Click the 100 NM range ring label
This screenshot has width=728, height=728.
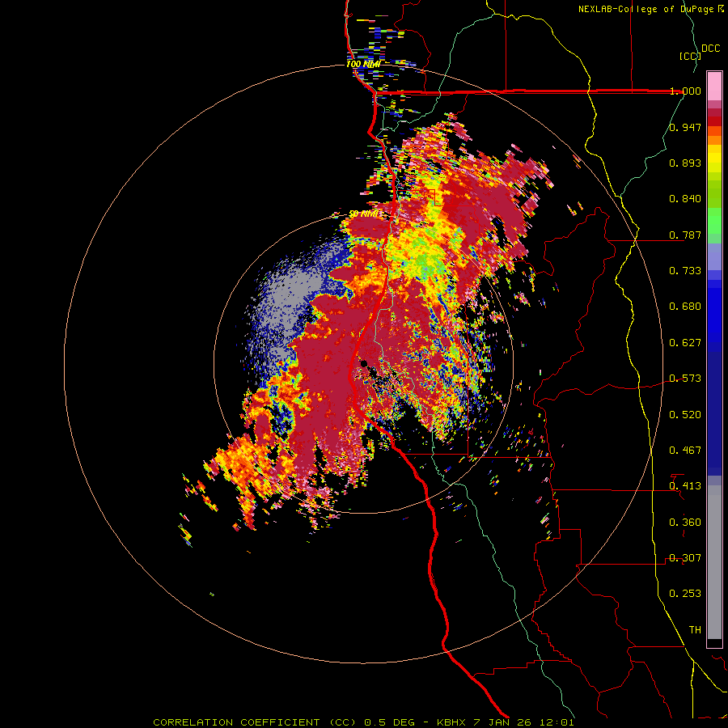pyautogui.click(x=363, y=64)
